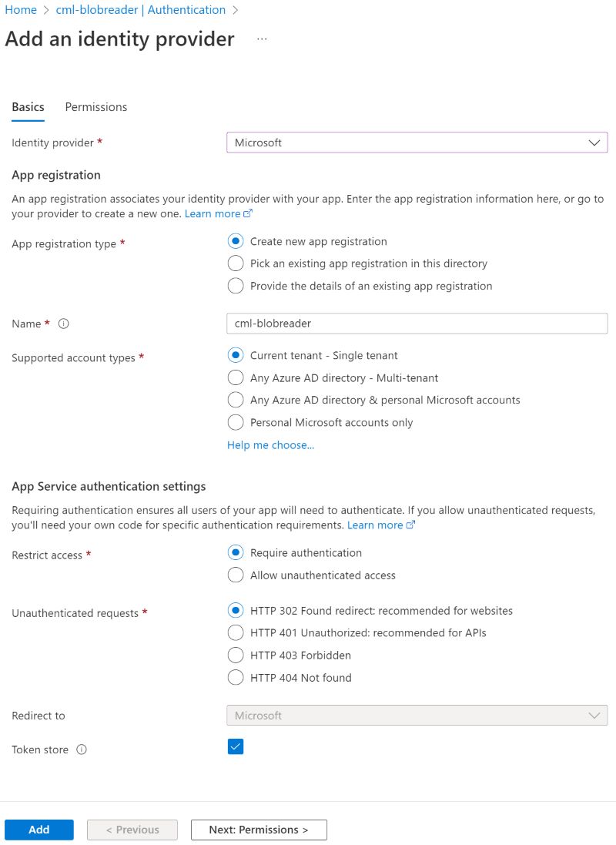Switch to the Permissions tab
The height and width of the screenshot is (845, 616).
(95, 106)
